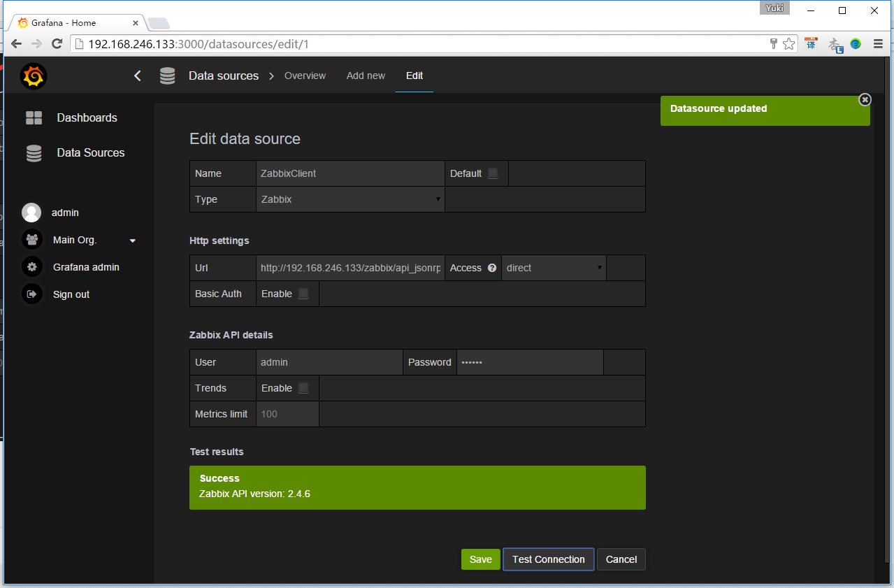Click the extension icon left of the blue globe
The image size is (894, 588).
pyautogui.click(x=835, y=45)
